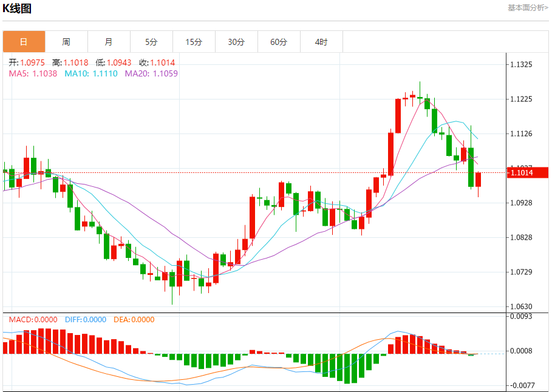Open the 5分 timeframe tab
This screenshot has width=552, height=392.
click(151, 42)
